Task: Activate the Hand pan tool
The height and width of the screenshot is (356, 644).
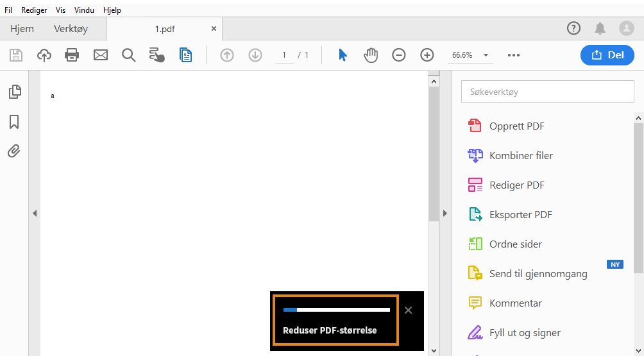Action: click(x=371, y=55)
